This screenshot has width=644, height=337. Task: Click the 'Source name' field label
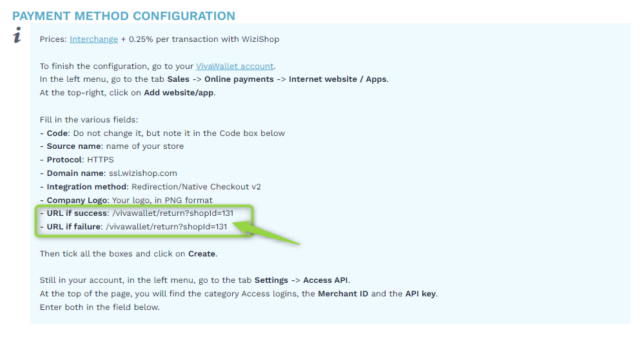tap(74, 146)
